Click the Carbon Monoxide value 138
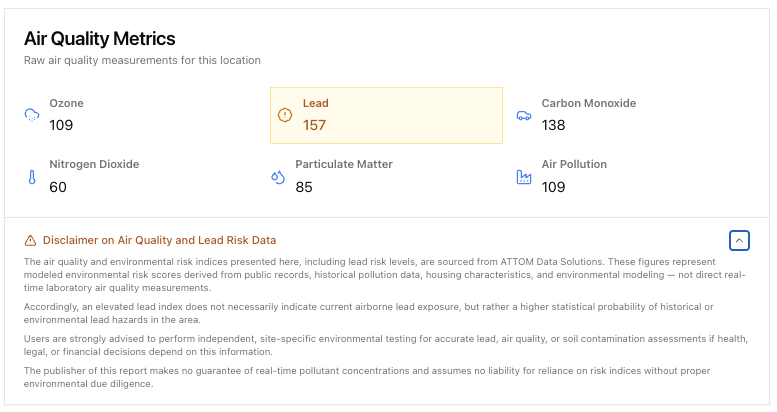This screenshot has width=777, height=412. 553,125
